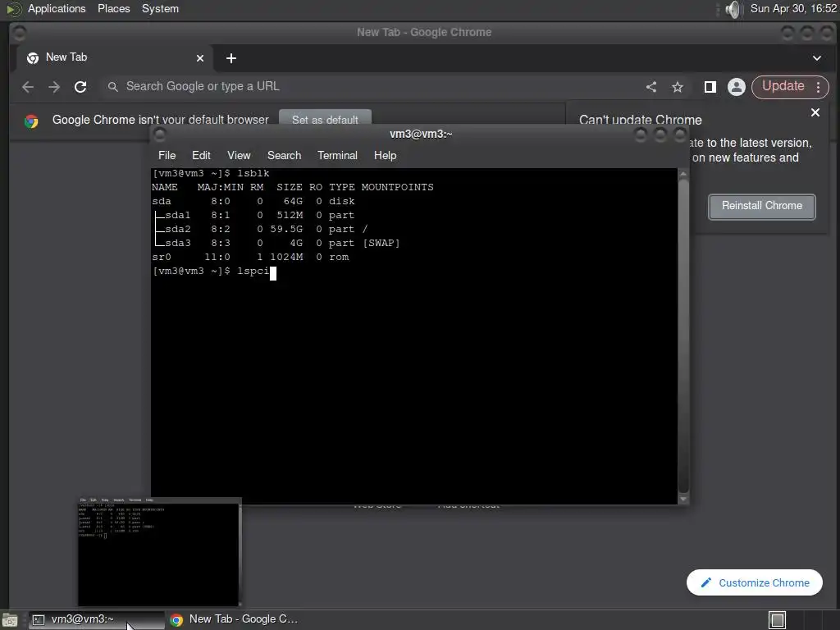Click terminal scrollbar down arrow
Image resolution: width=840 pixels, height=630 pixels.
[683, 499]
